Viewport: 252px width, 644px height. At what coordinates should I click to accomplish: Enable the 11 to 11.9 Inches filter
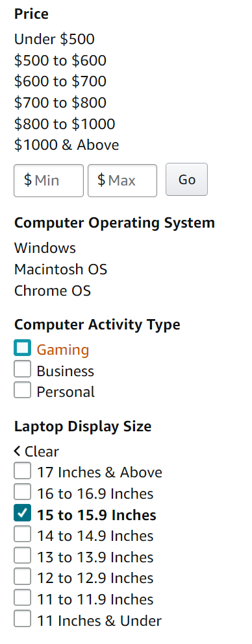[22, 597]
